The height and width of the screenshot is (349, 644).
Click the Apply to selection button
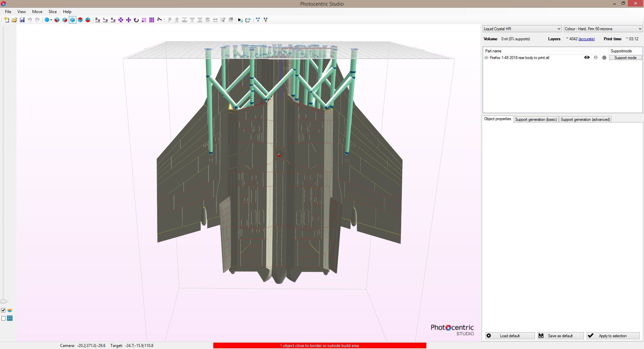tap(613, 336)
